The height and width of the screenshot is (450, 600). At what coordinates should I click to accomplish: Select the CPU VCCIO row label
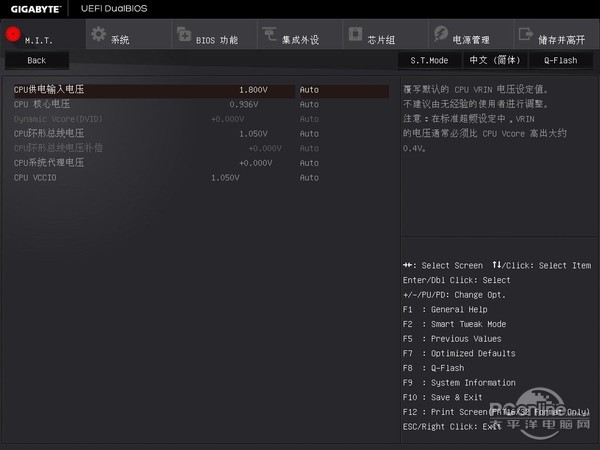tap(35, 178)
